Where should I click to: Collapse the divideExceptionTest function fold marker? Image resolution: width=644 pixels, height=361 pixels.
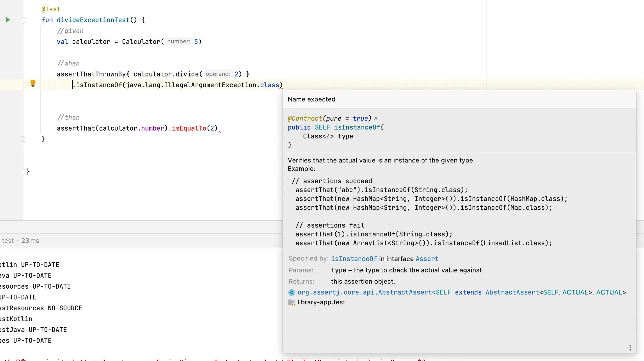coord(23,20)
